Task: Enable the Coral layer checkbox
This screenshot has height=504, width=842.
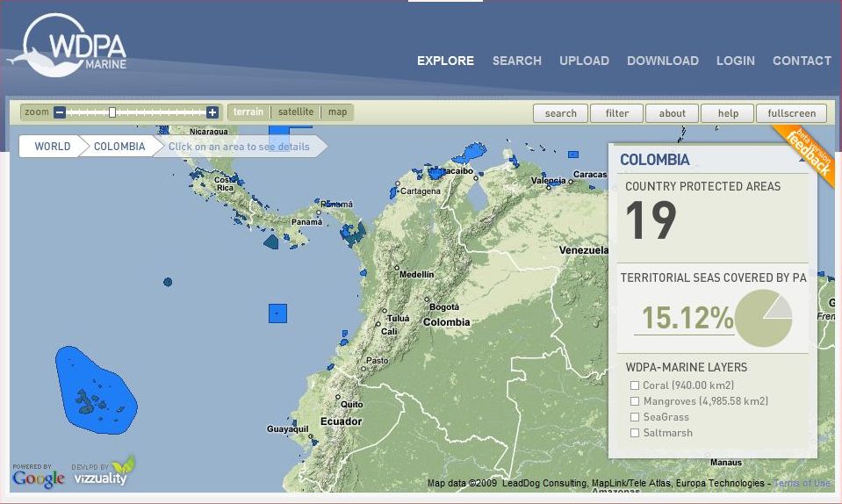Action: [x=635, y=385]
